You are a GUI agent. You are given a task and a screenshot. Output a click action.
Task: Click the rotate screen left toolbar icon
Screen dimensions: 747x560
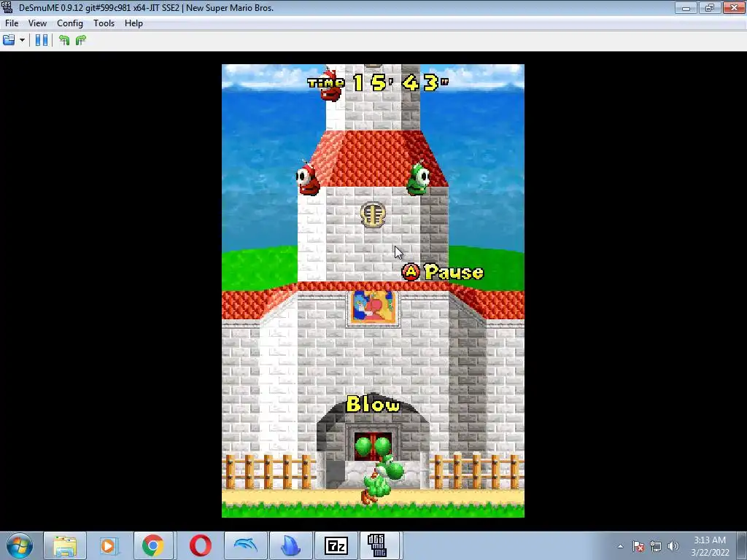pyautogui.click(x=64, y=41)
